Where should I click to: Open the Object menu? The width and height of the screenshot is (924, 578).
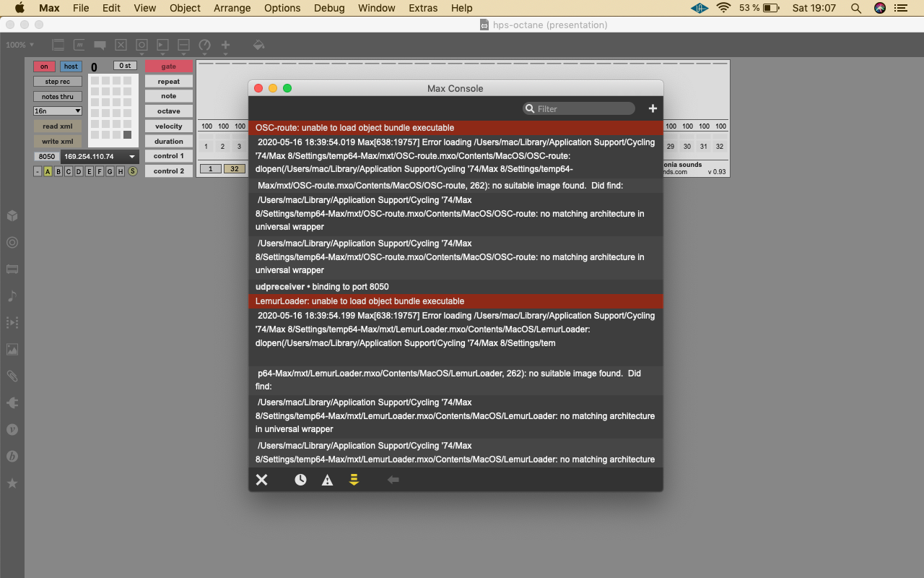pyautogui.click(x=186, y=8)
